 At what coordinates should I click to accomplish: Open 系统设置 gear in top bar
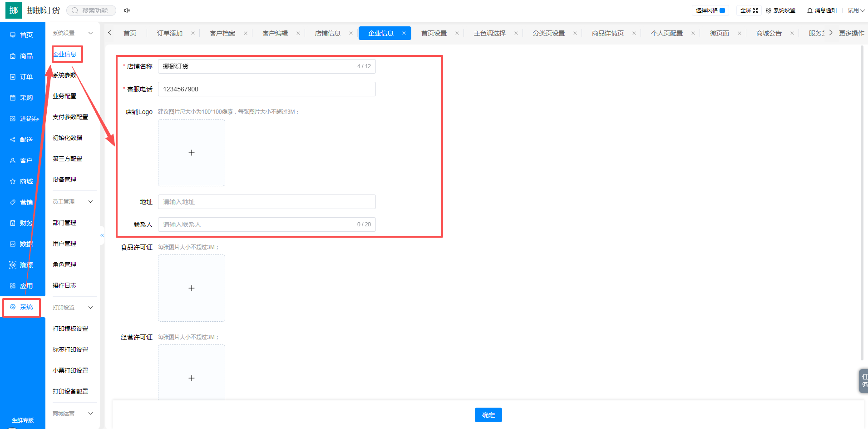[x=780, y=10]
